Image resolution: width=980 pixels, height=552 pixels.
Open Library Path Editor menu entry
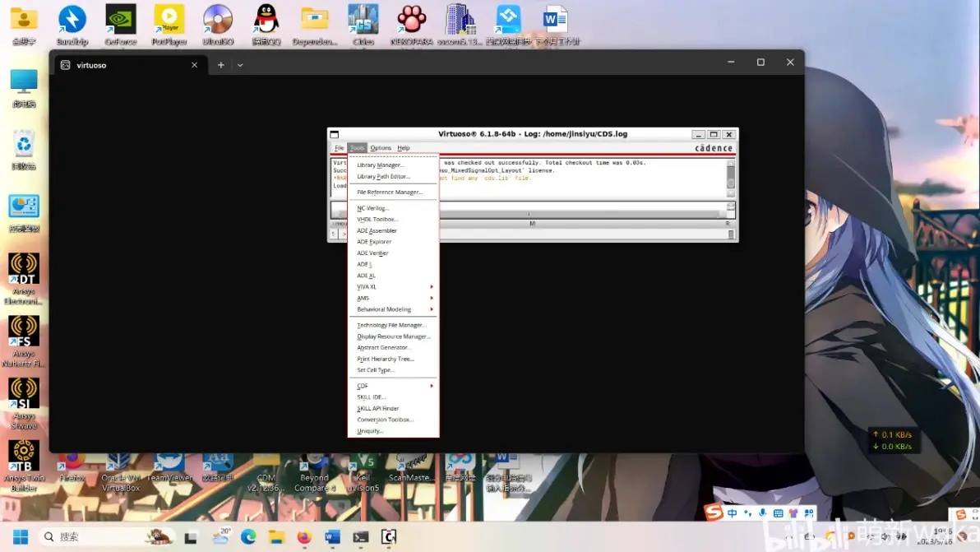(393, 176)
